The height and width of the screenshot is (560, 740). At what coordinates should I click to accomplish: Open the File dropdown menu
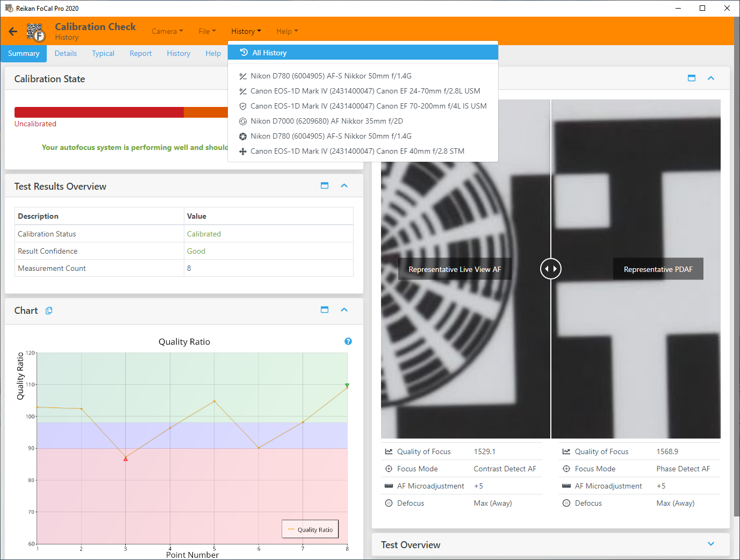(207, 31)
